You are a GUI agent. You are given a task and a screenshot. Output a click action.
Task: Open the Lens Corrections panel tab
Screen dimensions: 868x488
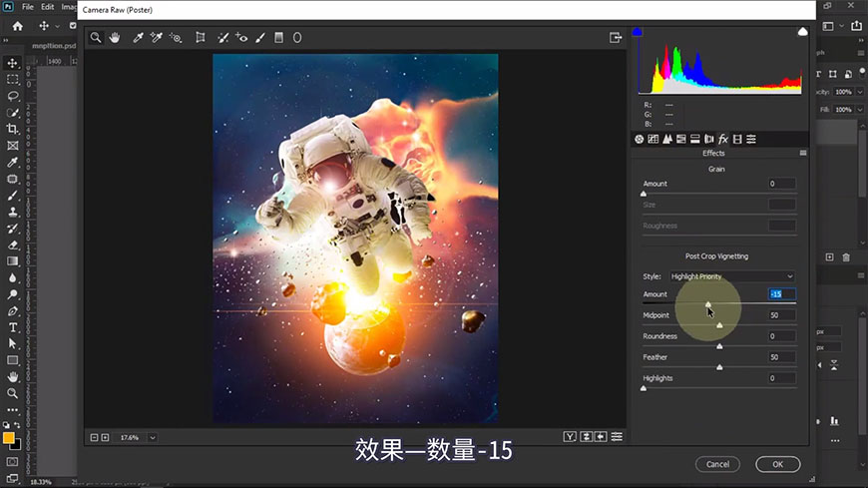coord(709,139)
